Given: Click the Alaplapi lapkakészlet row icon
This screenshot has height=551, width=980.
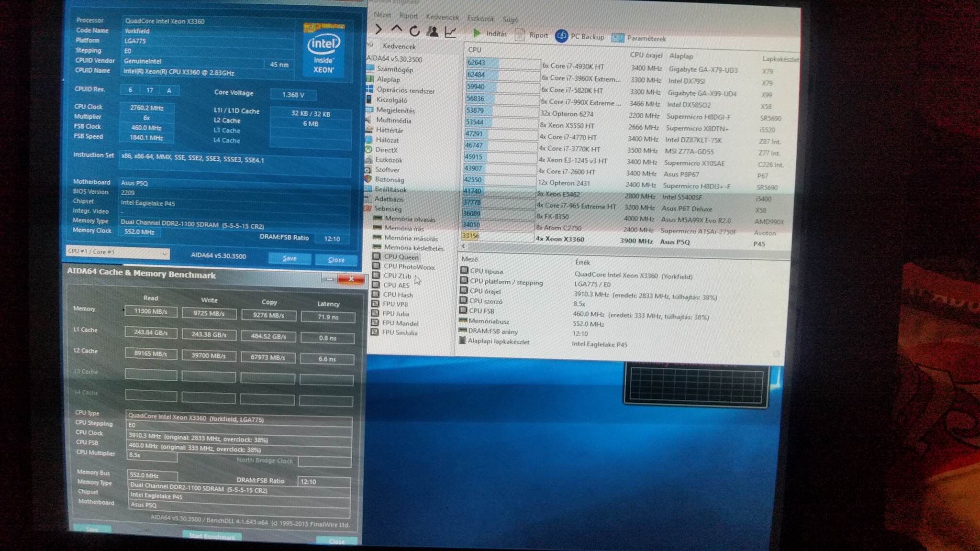Looking at the screenshot, I should tap(462, 341).
